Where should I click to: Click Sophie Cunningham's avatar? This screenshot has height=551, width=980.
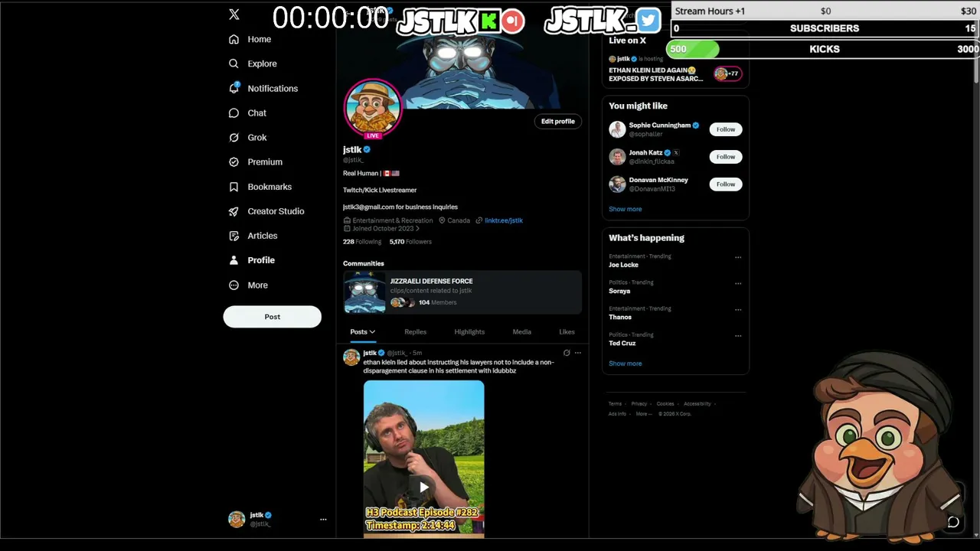617,129
